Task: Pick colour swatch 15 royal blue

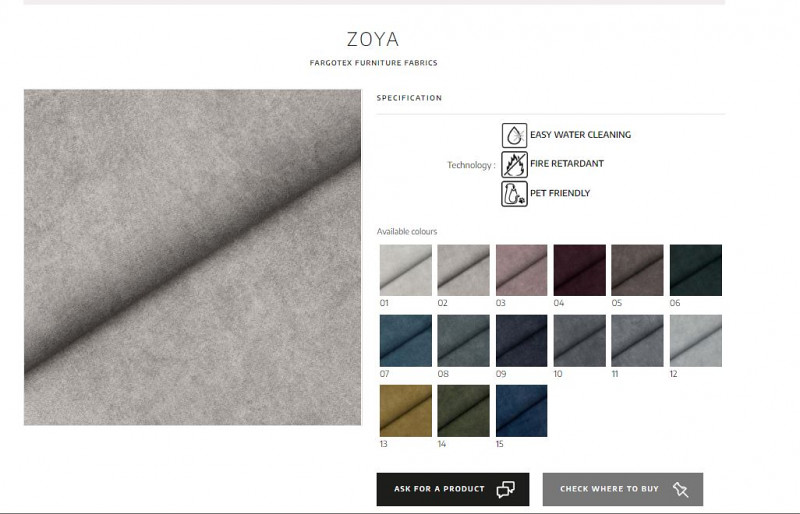Action: tap(521, 411)
